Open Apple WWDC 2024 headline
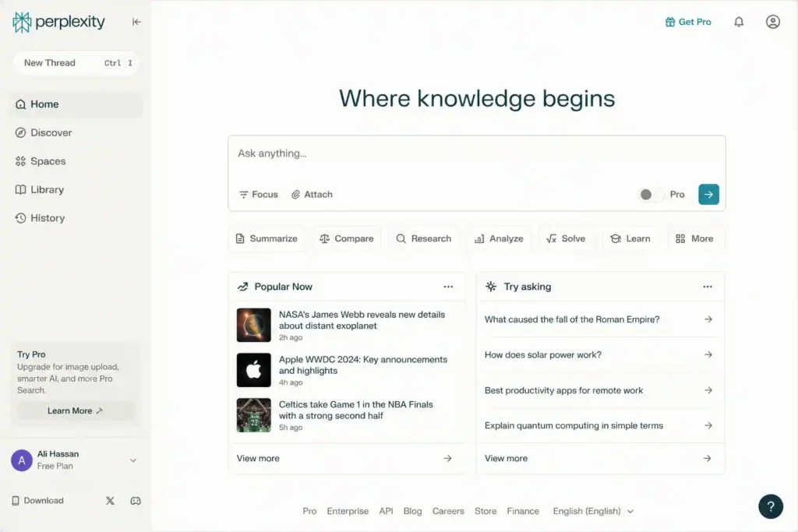 pyautogui.click(x=363, y=365)
